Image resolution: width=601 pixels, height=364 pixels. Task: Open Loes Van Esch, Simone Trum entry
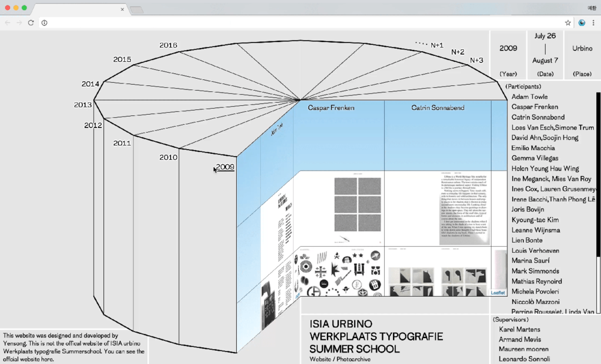point(553,127)
